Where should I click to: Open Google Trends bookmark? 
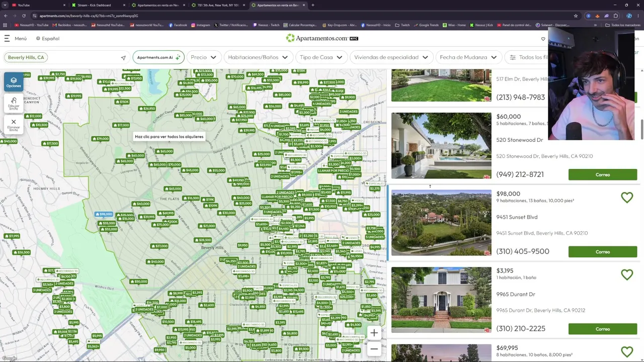pos(427,25)
